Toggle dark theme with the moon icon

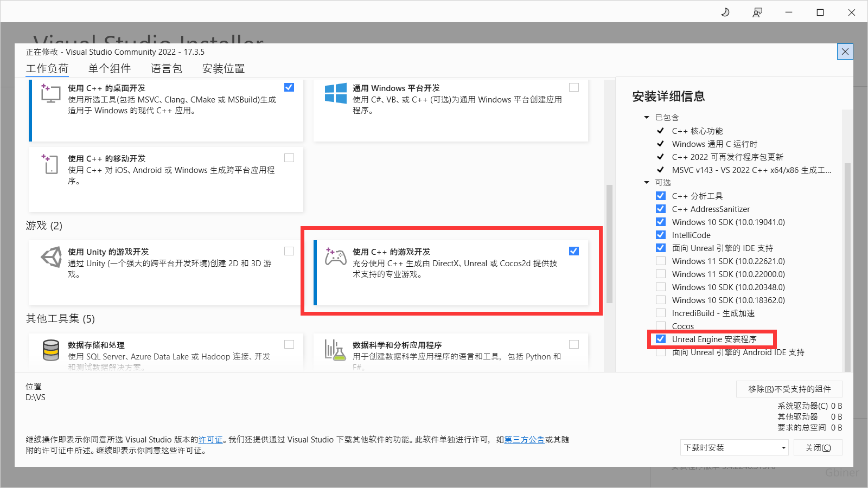tap(725, 12)
